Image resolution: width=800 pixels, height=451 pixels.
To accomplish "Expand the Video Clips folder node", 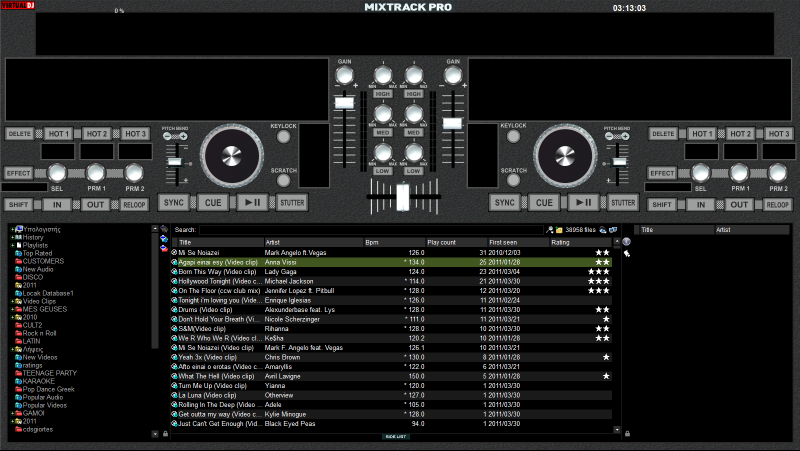I will pyautogui.click(x=12, y=301).
